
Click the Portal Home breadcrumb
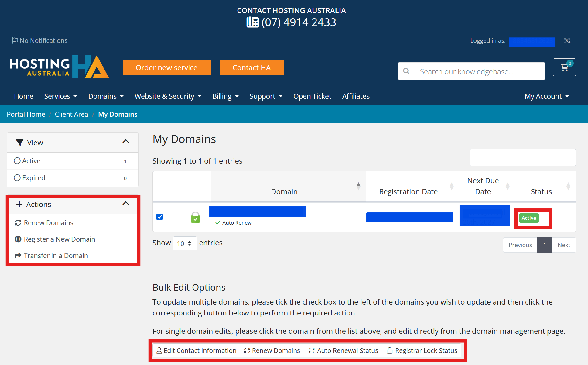(x=26, y=114)
